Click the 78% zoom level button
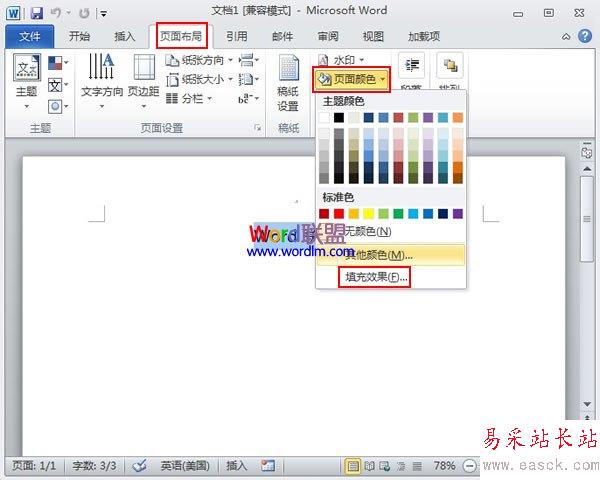600x480 pixels. pos(444,465)
